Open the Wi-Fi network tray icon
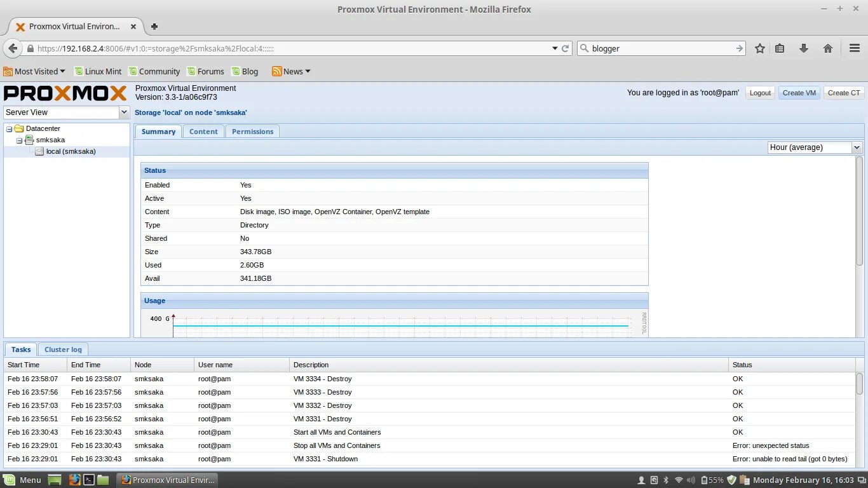868x488 pixels. pos(679,480)
